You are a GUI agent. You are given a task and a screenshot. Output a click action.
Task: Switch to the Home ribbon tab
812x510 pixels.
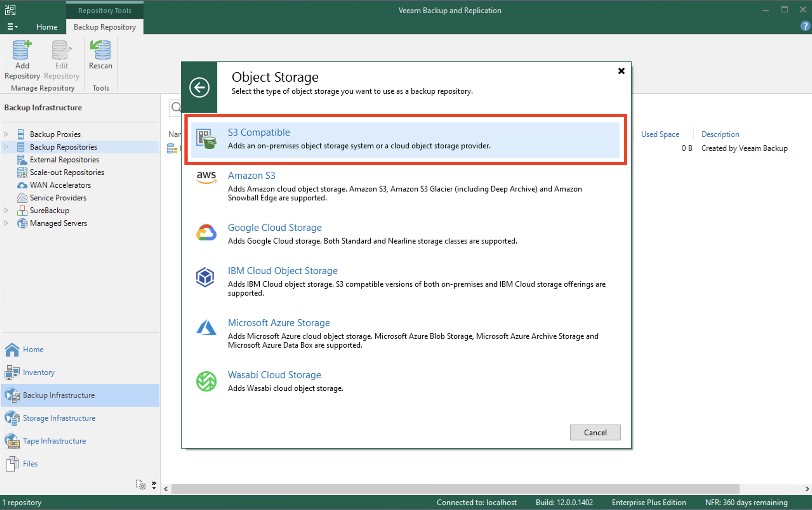[x=47, y=27]
